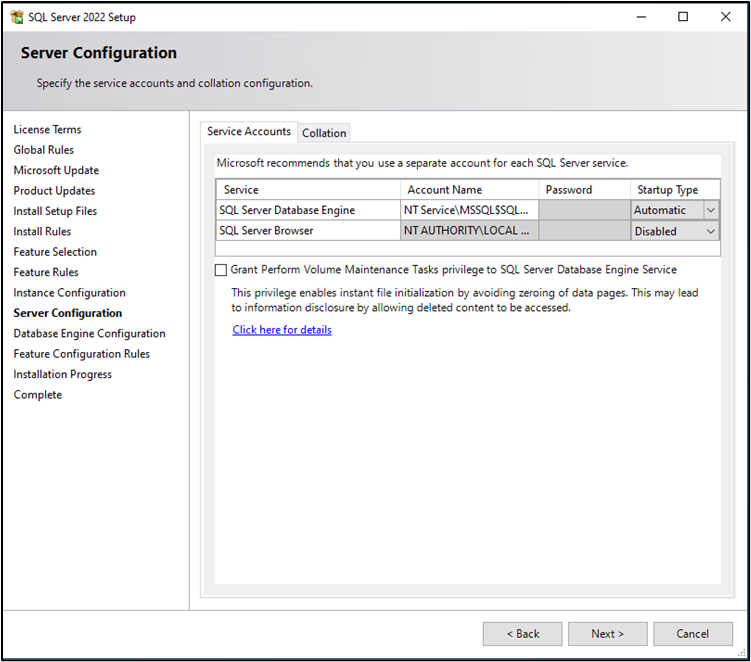The width and height of the screenshot is (751, 662).
Task: Click Database Engine Configuration step
Action: [x=90, y=333]
